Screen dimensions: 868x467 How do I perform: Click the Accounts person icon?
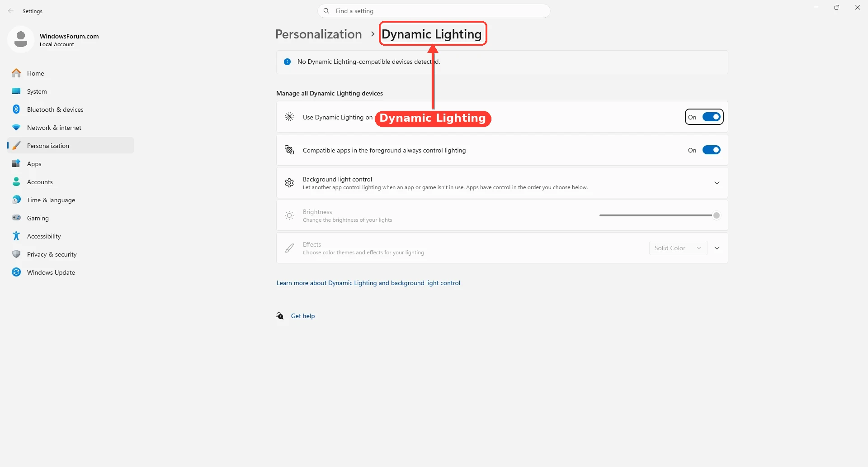[x=16, y=181]
